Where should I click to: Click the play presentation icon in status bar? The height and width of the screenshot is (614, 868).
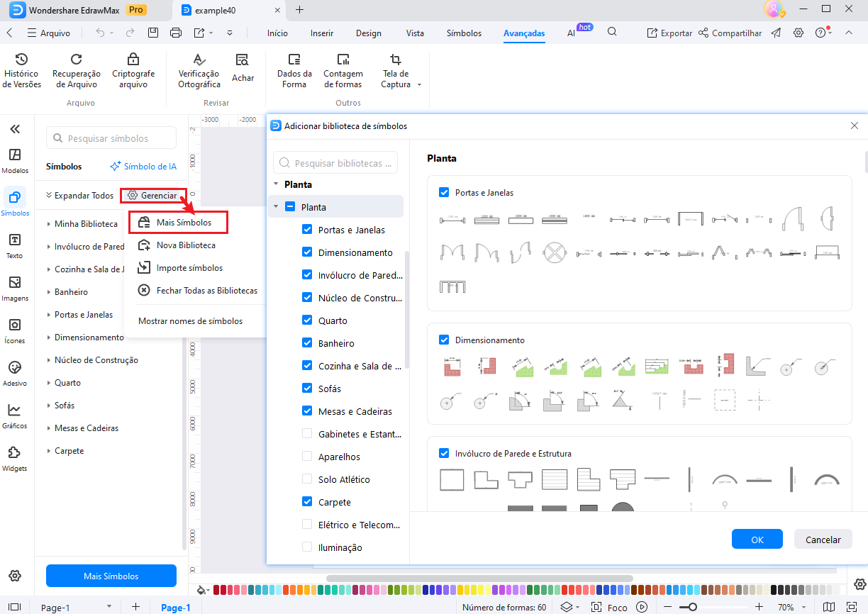[x=642, y=607]
